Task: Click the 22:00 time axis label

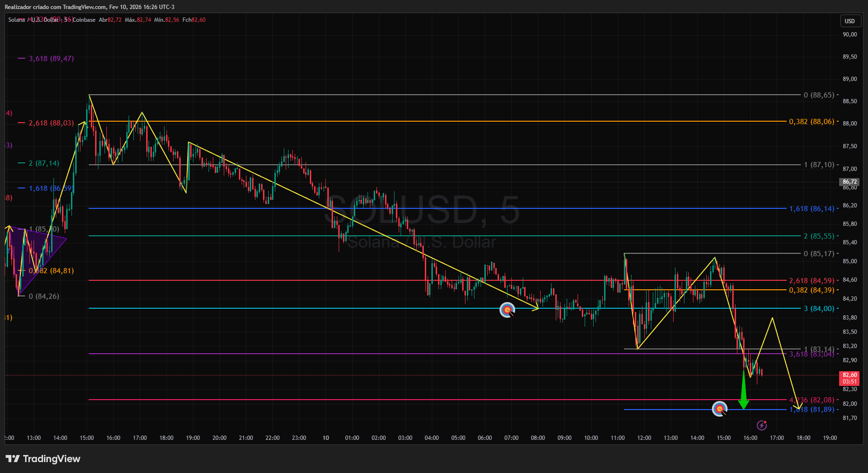Action: coord(272,438)
